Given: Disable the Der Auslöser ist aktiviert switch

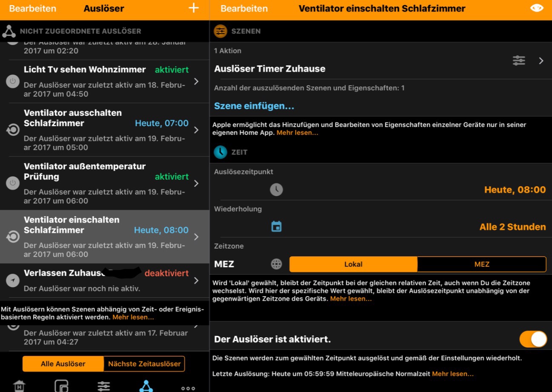Looking at the screenshot, I should (x=533, y=339).
